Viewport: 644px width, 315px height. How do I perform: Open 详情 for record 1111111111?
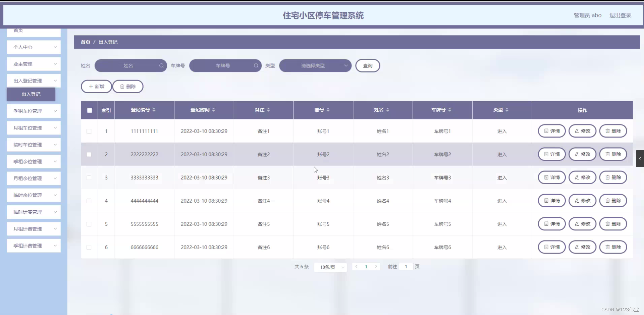[x=551, y=131]
